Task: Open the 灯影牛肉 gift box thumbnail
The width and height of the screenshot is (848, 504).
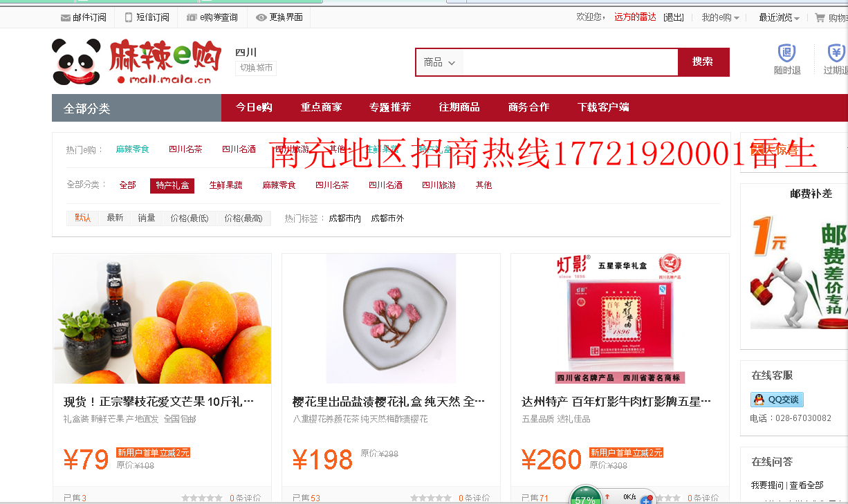Action: [x=620, y=319]
